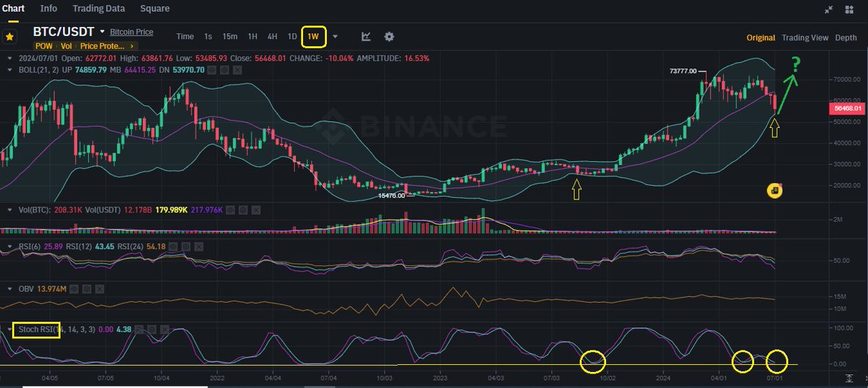The height and width of the screenshot is (388, 868).
Task: Remove the Stoch RSI indicator
Action: click(165, 330)
